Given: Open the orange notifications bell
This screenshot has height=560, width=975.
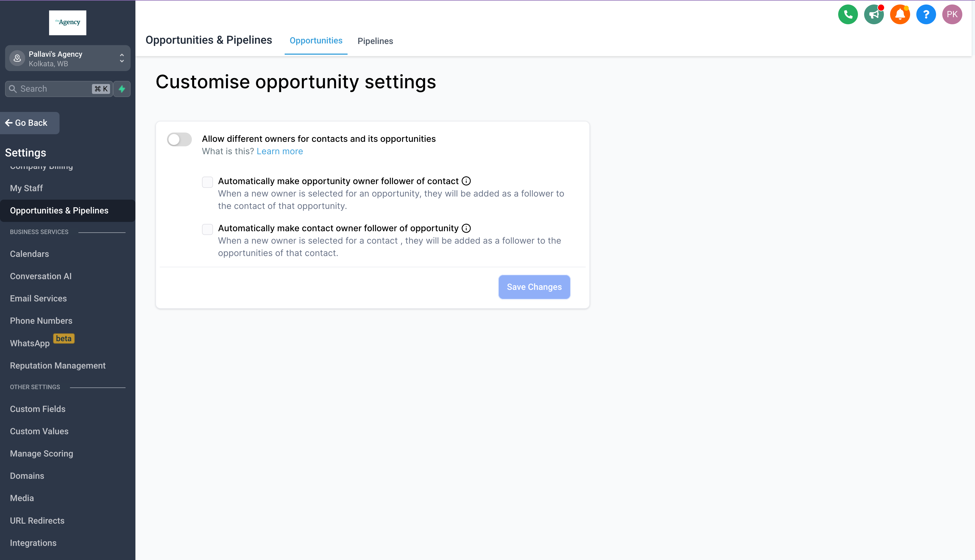Looking at the screenshot, I should tap(900, 15).
